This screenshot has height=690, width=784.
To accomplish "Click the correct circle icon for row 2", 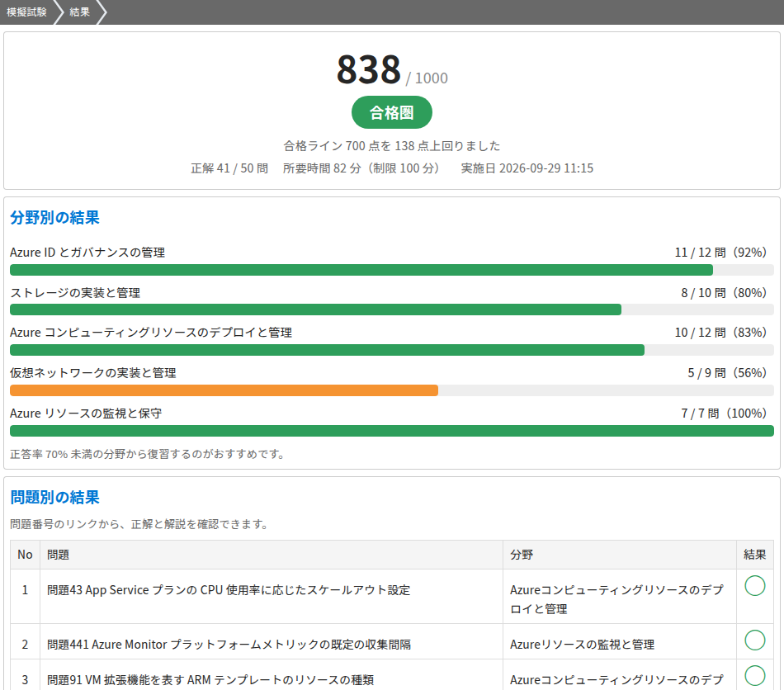I will tap(755, 640).
